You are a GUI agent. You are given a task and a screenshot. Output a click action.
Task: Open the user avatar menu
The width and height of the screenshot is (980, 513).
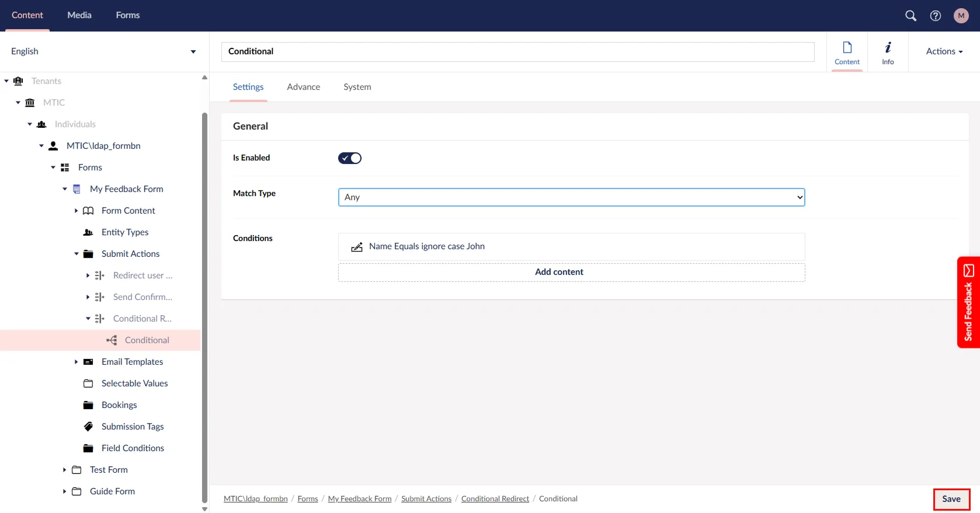click(x=961, y=16)
